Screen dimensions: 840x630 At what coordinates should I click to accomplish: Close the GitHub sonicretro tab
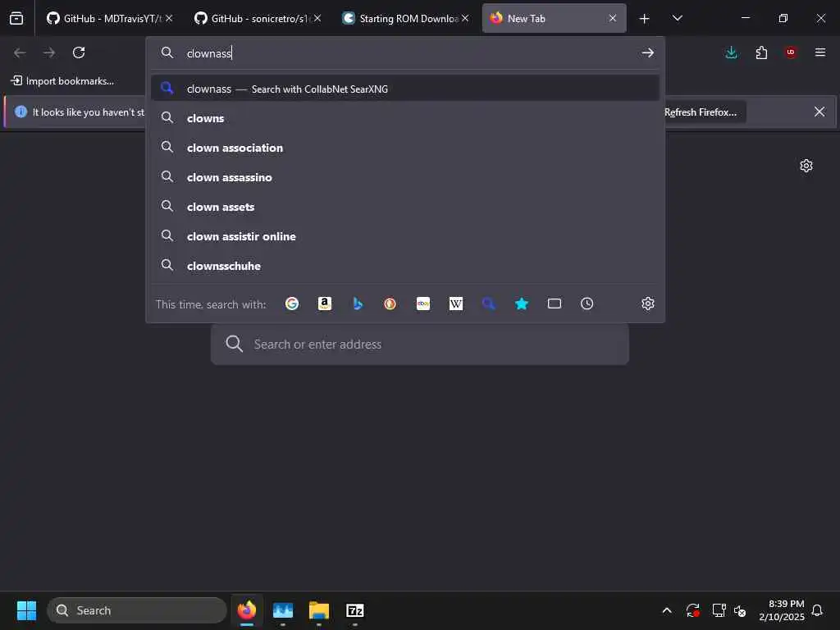point(317,18)
